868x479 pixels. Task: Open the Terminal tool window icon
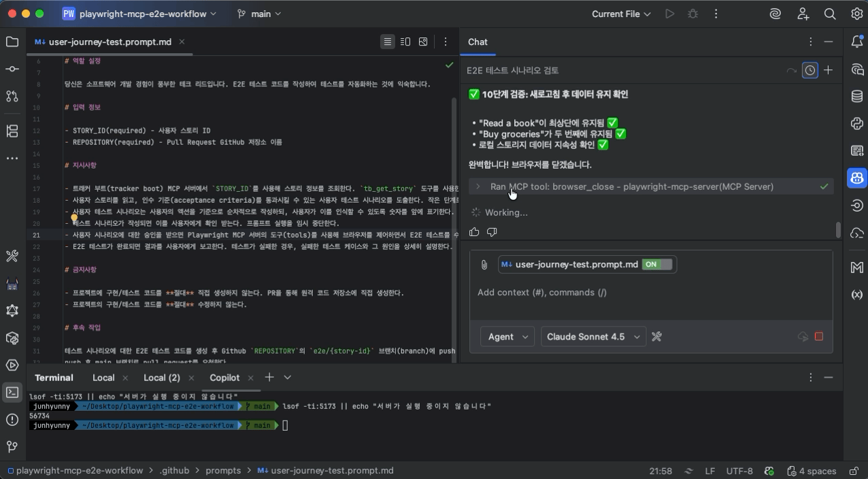(12, 393)
